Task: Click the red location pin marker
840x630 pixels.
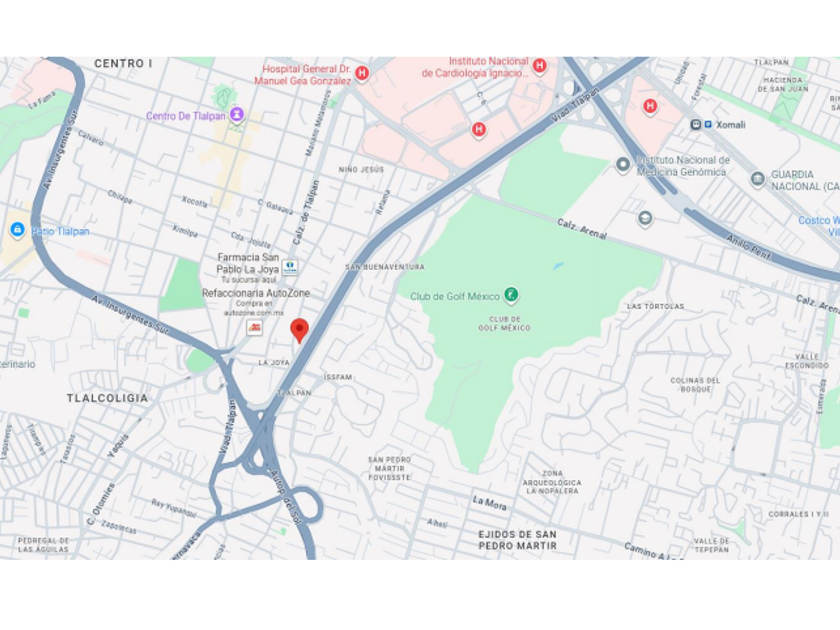Action: [x=299, y=330]
